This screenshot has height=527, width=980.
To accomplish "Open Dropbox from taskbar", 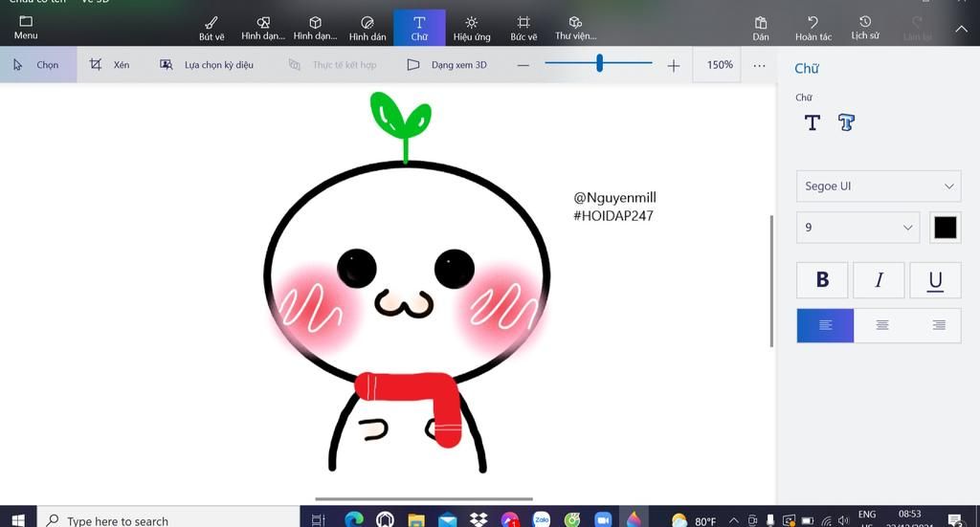I will [x=479, y=519].
